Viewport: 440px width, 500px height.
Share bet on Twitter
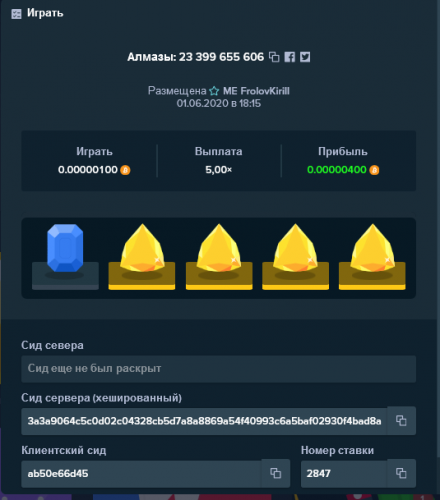pos(305,57)
